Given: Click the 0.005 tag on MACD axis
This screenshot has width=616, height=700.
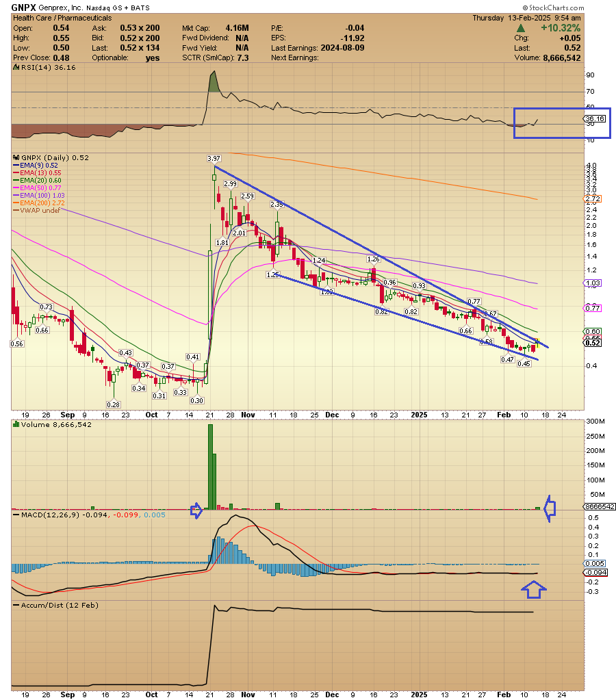Looking at the screenshot, I should click(x=595, y=563).
